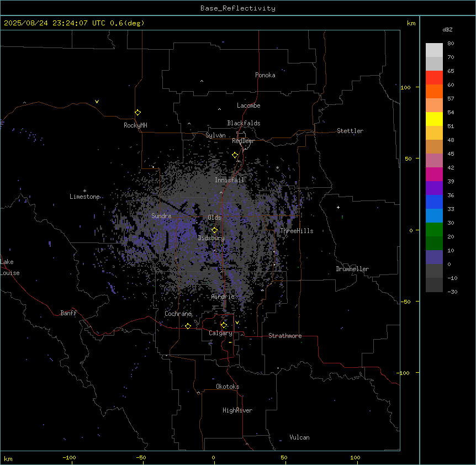Screen dimensions: 476x465
Task: Click the yellow diamond marker above Calgary label
Action: pyautogui.click(x=224, y=325)
